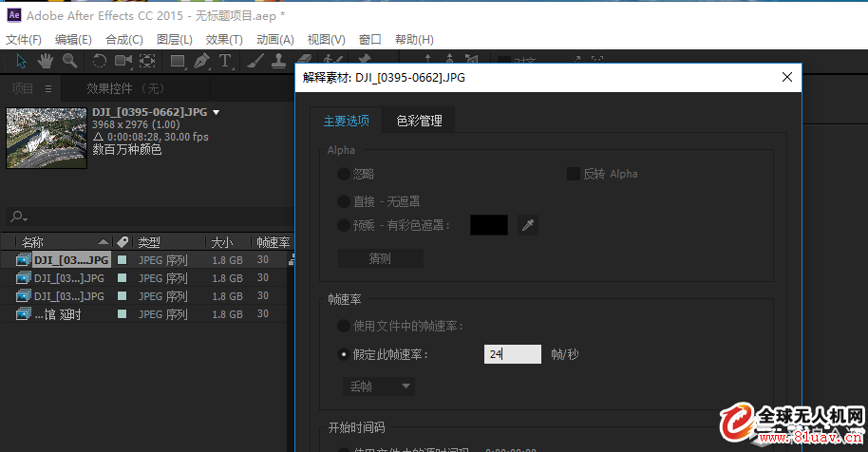The image size is (868, 452).
Task: Open the 丢帧 dropdown
Action: (379, 386)
